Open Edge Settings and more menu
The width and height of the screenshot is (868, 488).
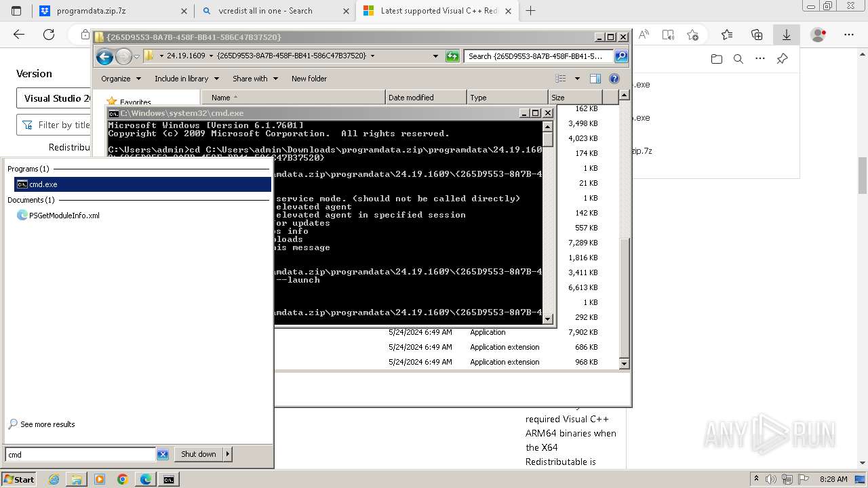pyautogui.click(x=848, y=35)
